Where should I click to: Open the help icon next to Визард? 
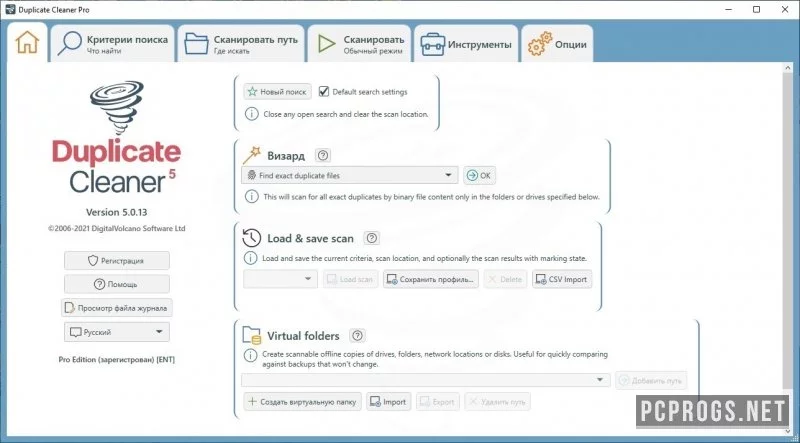323,155
